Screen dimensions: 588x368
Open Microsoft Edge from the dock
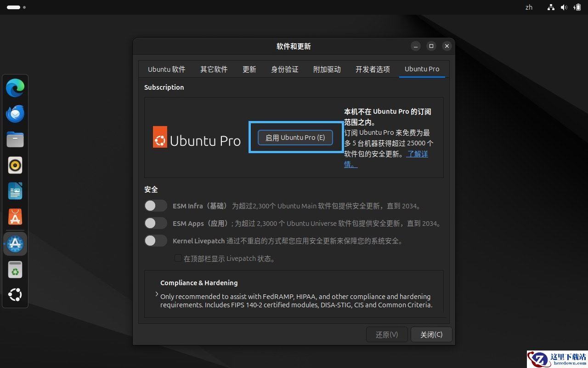15,88
